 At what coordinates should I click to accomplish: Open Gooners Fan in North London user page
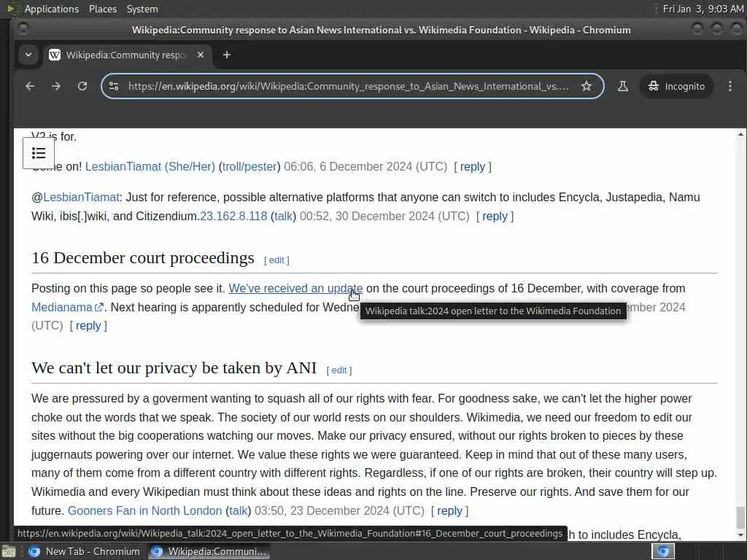145,510
